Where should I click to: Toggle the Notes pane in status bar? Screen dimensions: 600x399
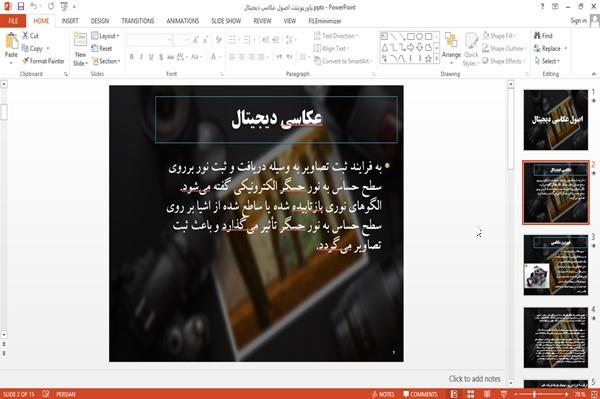coord(383,394)
